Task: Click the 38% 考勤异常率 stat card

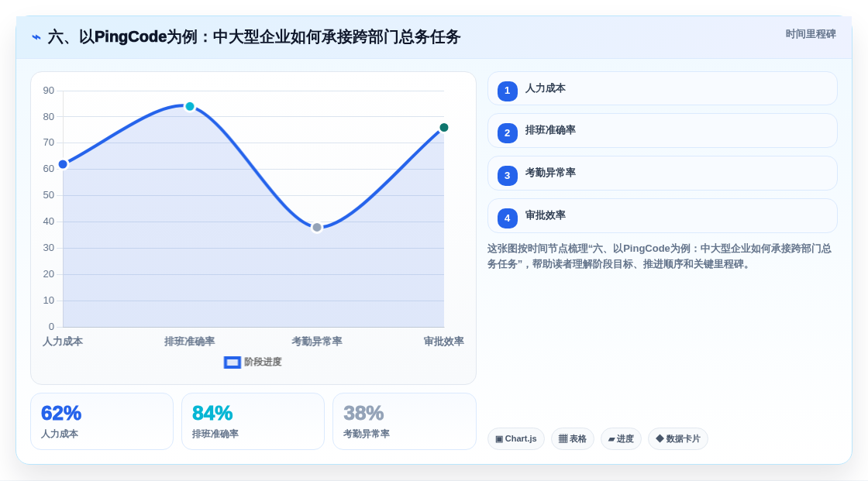Action: click(x=404, y=421)
